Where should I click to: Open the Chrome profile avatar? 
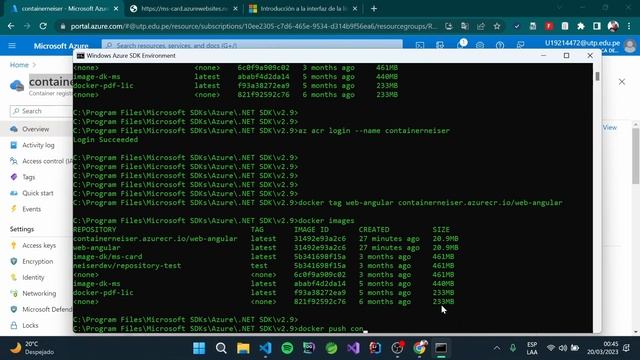pyautogui.click(x=613, y=26)
